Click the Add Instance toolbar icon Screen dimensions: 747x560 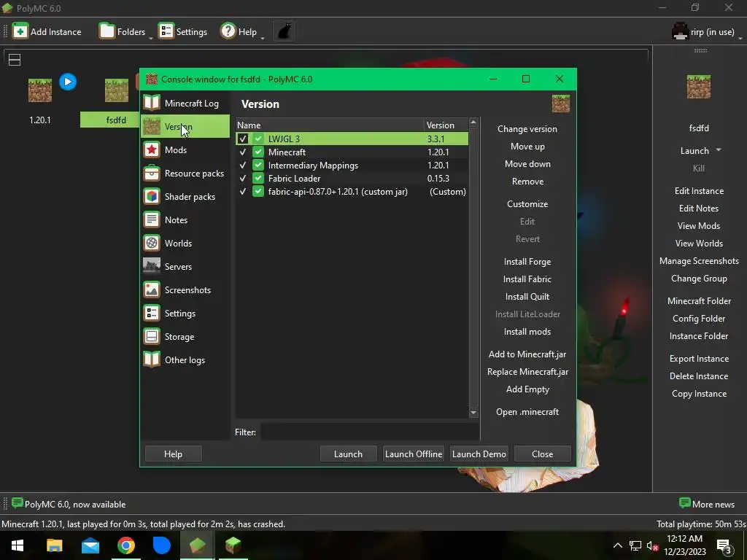(20, 31)
